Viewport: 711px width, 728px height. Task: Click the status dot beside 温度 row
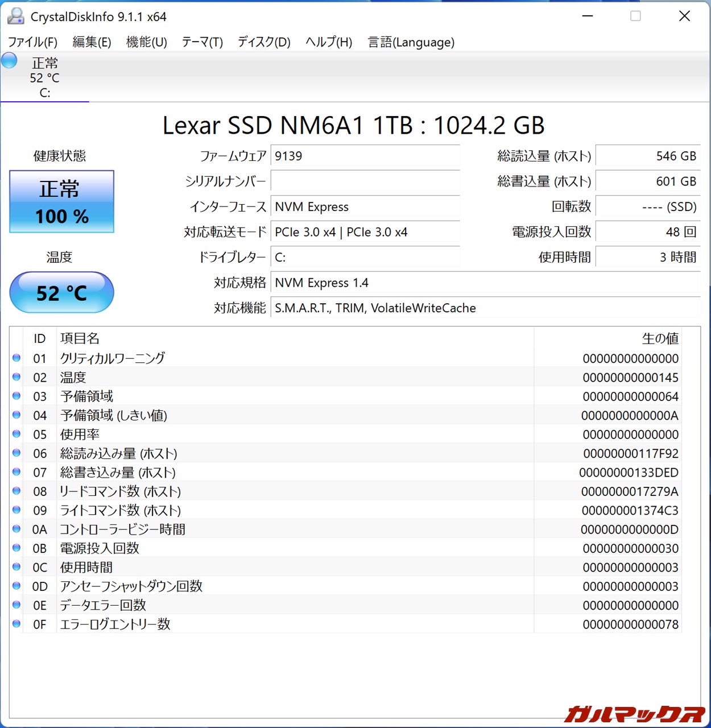click(x=16, y=377)
